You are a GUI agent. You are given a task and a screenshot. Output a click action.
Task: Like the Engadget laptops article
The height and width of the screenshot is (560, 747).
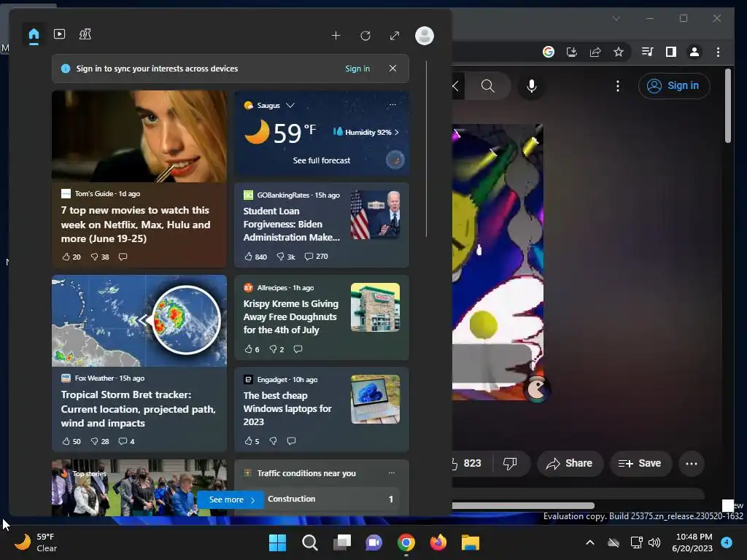(x=252, y=441)
